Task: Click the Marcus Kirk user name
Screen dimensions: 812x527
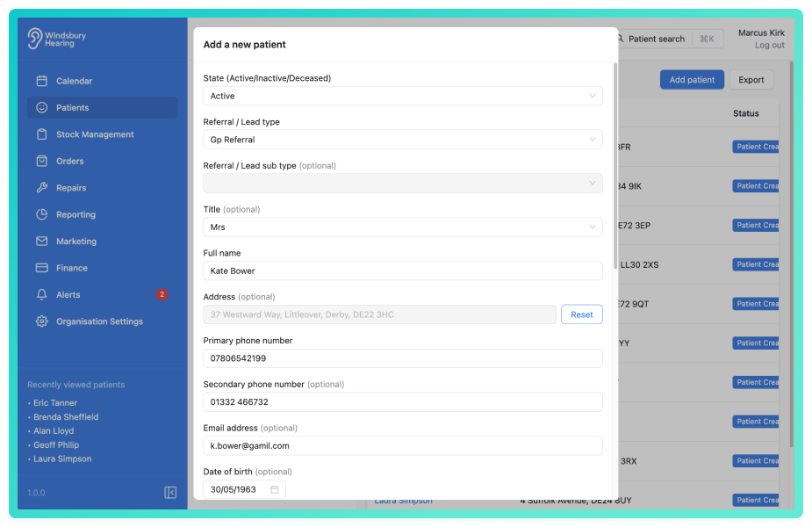Action: pyautogui.click(x=761, y=32)
